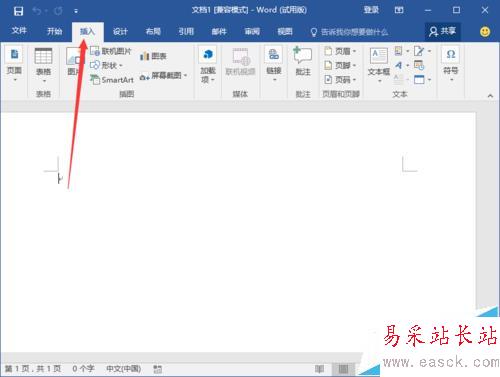Click the macro recording icon in status bar

157,369
